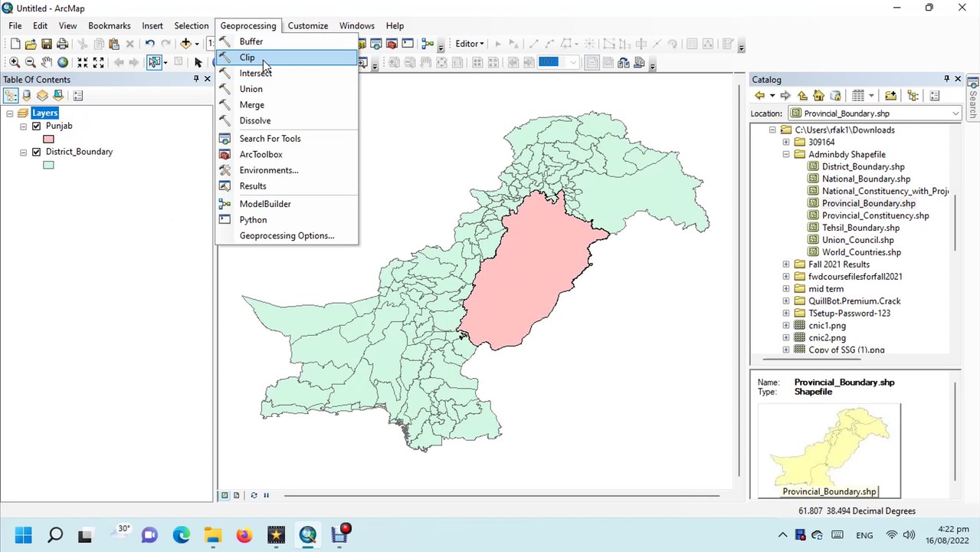This screenshot has width=980, height=552.
Task: Click List By Source icon
Action: click(27, 96)
